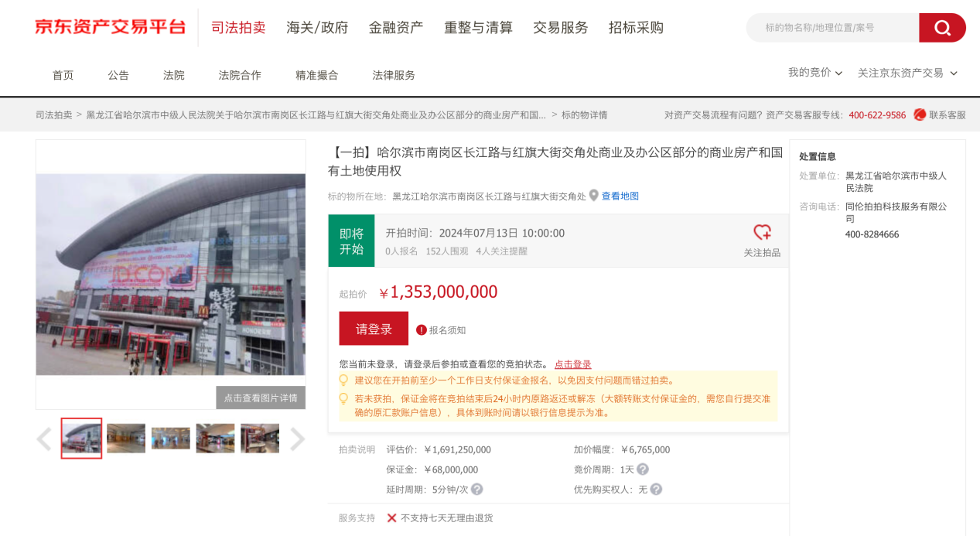Show next thumbnails with right arrow

click(x=297, y=439)
